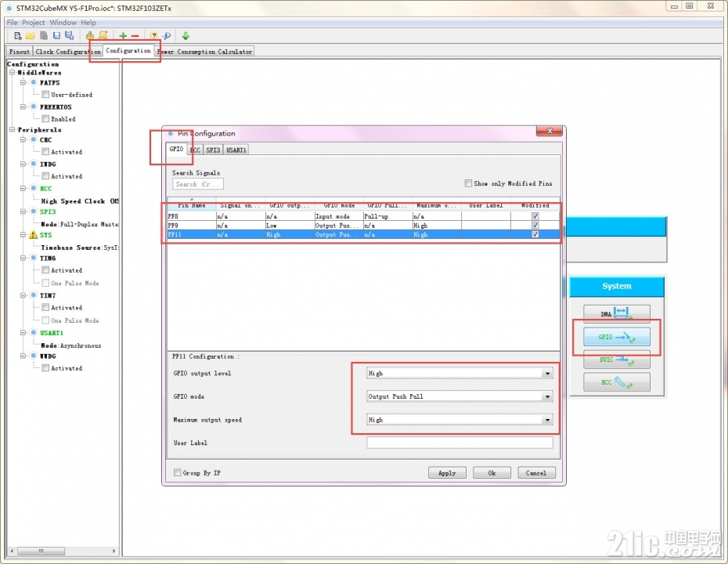This screenshot has height=564, width=728.
Task: Toggle TIM6 Activated checkbox
Action: click(x=45, y=270)
